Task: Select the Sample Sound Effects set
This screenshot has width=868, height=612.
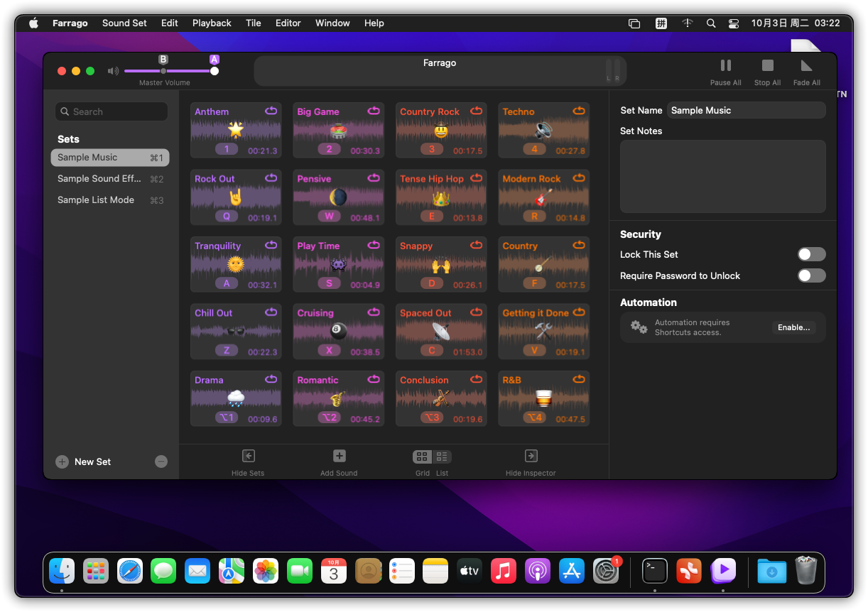Action: click(x=110, y=179)
